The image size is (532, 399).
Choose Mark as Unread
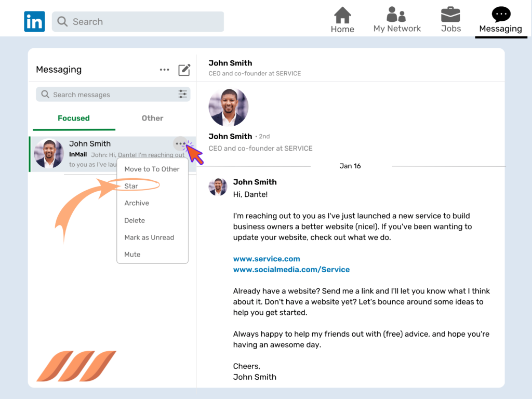(149, 237)
